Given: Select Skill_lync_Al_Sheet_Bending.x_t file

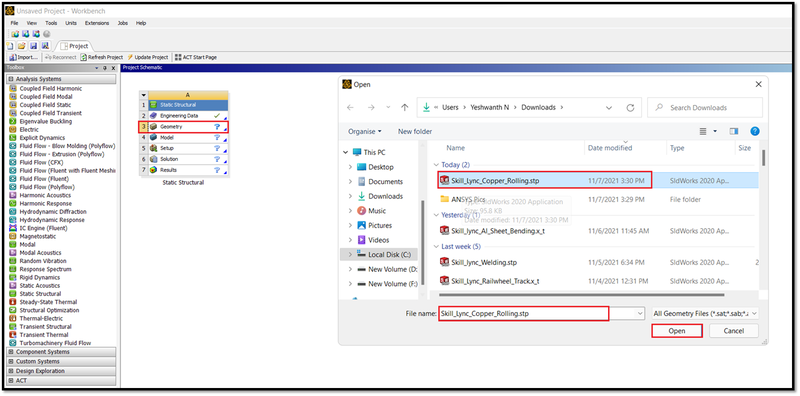Looking at the screenshot, I should [497, 231].
